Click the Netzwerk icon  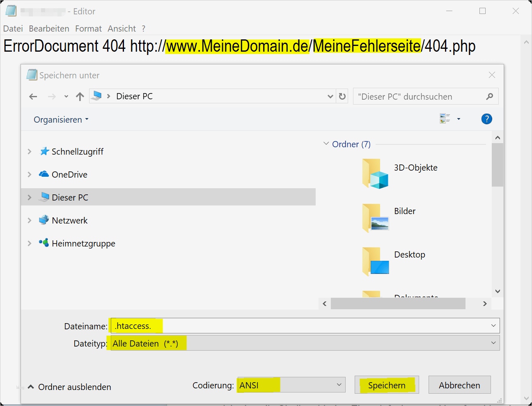click(44, 220)
